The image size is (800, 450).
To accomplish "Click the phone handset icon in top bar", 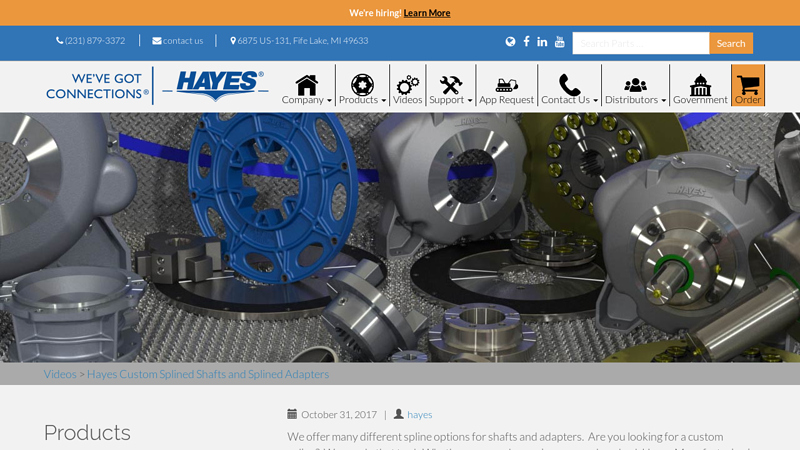I will point(60,40).
